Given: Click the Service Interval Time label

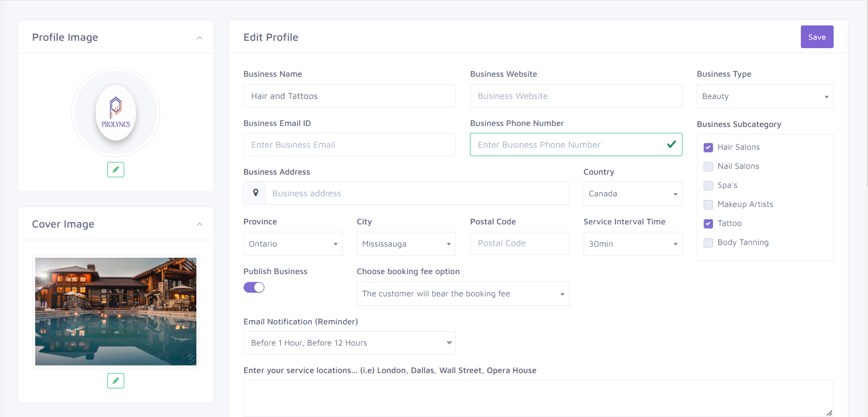Looking at the screenshot, I should coord(624,222).
